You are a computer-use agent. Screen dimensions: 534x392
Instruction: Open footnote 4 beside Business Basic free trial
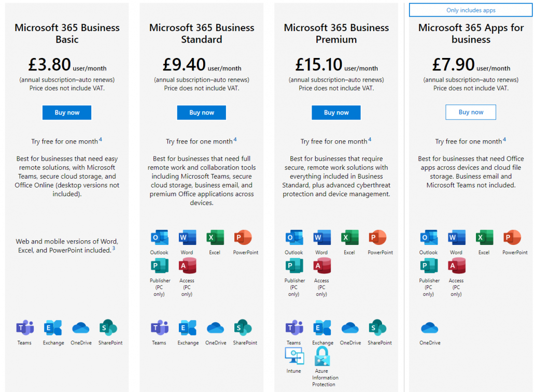[101, 139]
